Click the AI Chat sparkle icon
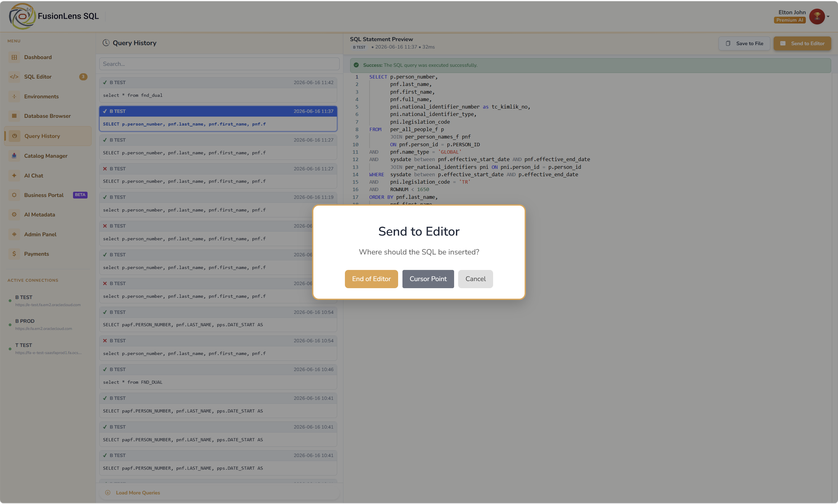The height and width of the screenshot is (504, 838). pos(14,176)
